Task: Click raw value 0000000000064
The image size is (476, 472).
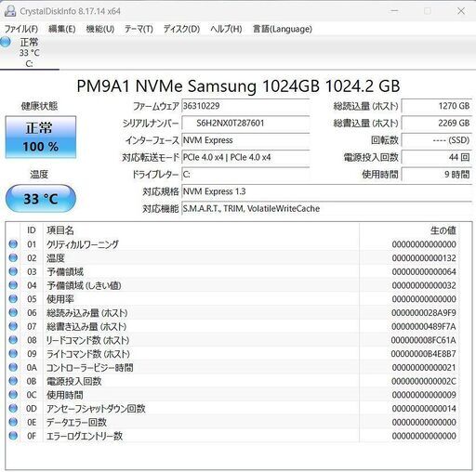Action: [424, 271]
